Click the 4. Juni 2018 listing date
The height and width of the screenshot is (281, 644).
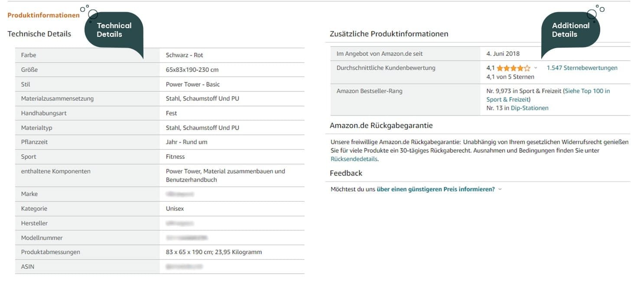coord(503,54)
